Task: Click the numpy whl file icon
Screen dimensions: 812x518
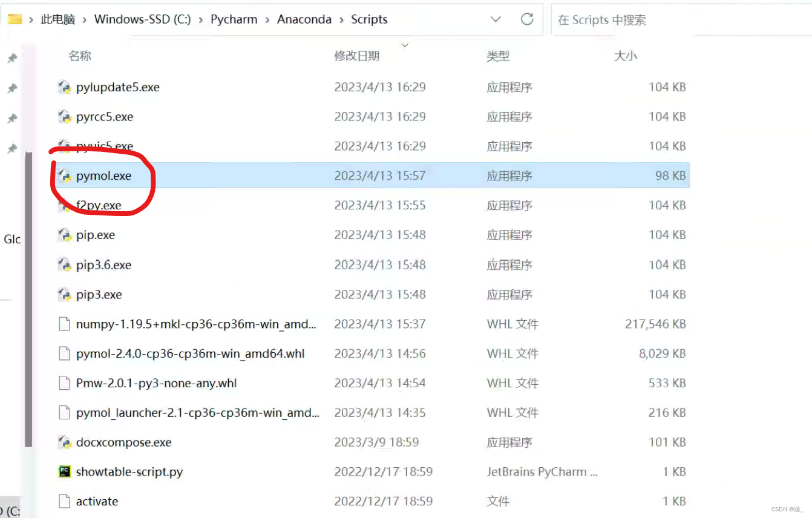Action: pyautogui.click(x=64, y=324)
